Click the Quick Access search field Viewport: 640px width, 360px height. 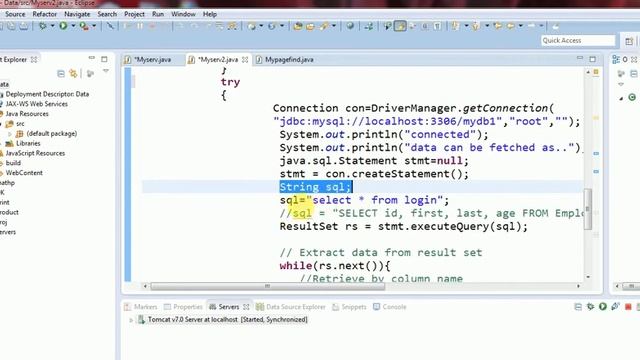(578, 40)
